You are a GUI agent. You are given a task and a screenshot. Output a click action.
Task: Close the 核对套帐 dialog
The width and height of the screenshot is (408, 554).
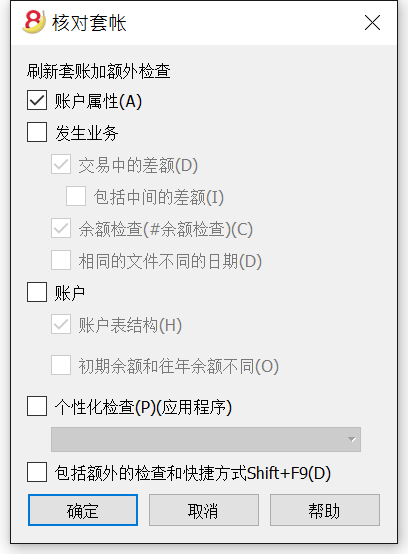[372, 23]
